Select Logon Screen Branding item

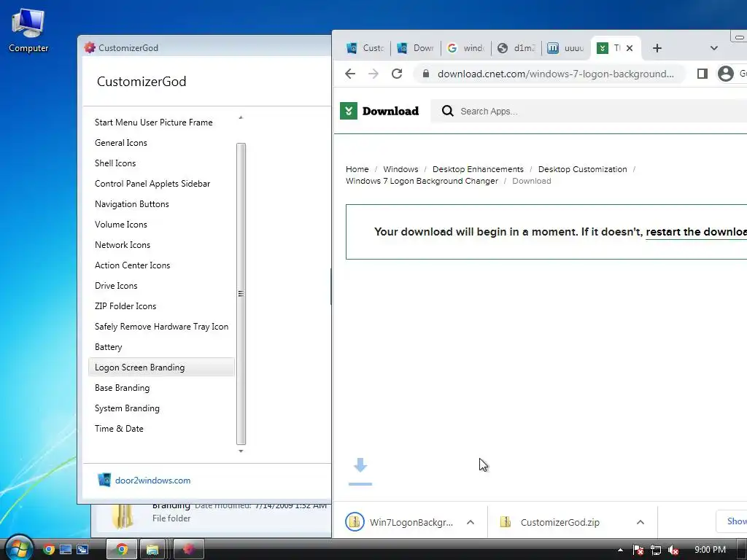pyautogui.click(x=161, y=367)
